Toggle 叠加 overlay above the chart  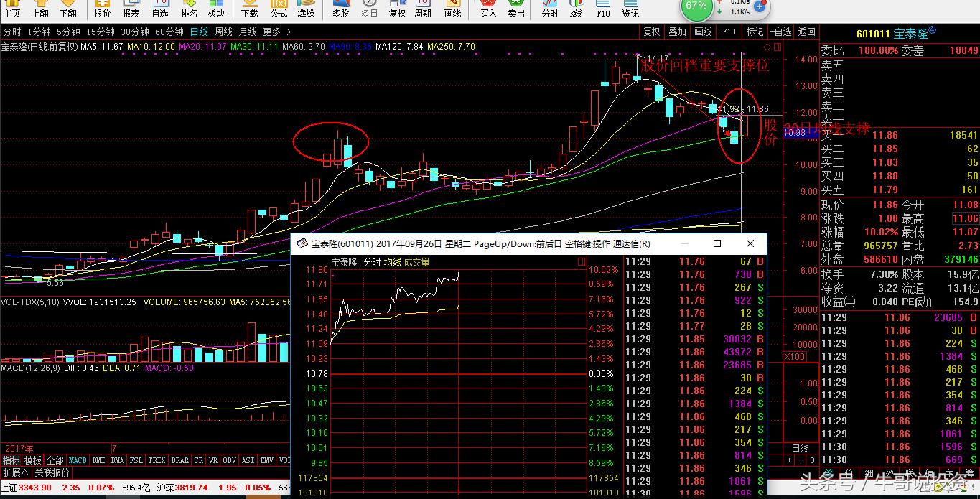677,32
